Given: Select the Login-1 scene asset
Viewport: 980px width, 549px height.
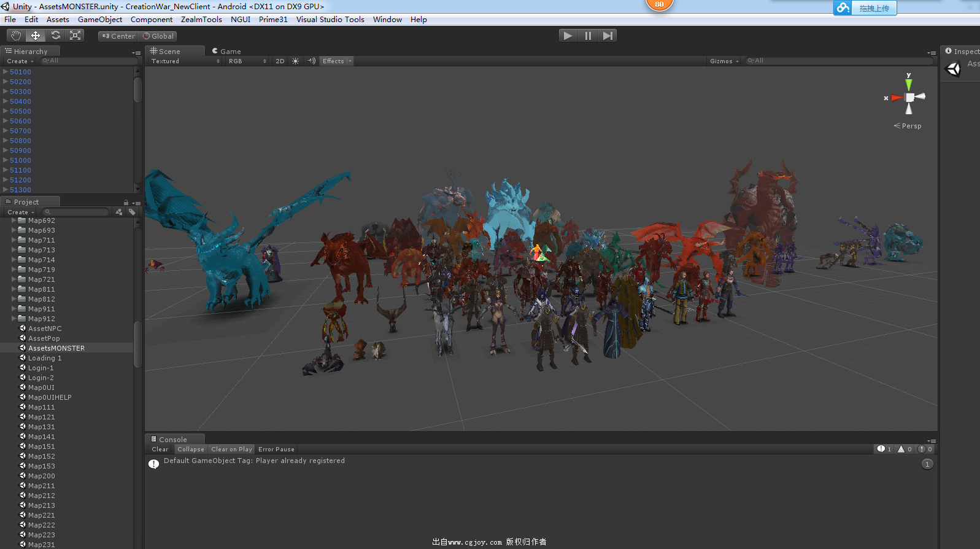Looking at the screenshot, I should [41, 368].
